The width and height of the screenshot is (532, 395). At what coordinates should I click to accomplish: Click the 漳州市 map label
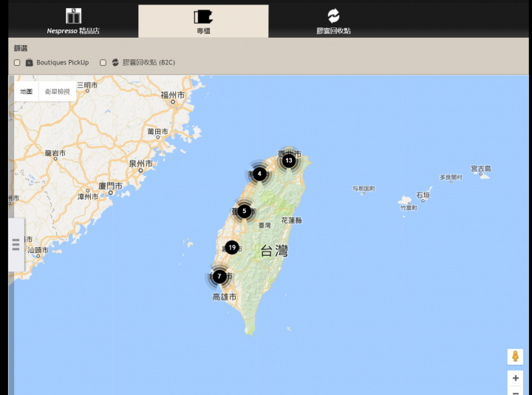tap(87, 197)
